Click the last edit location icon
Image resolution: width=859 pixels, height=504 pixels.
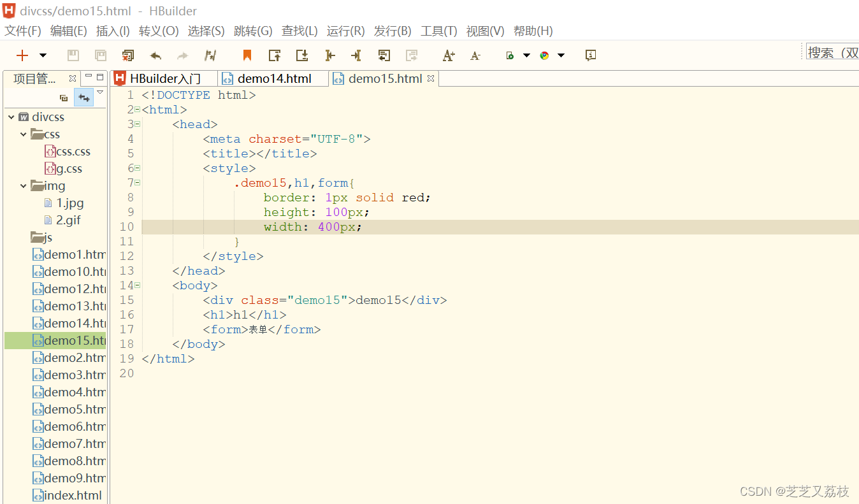384,55
